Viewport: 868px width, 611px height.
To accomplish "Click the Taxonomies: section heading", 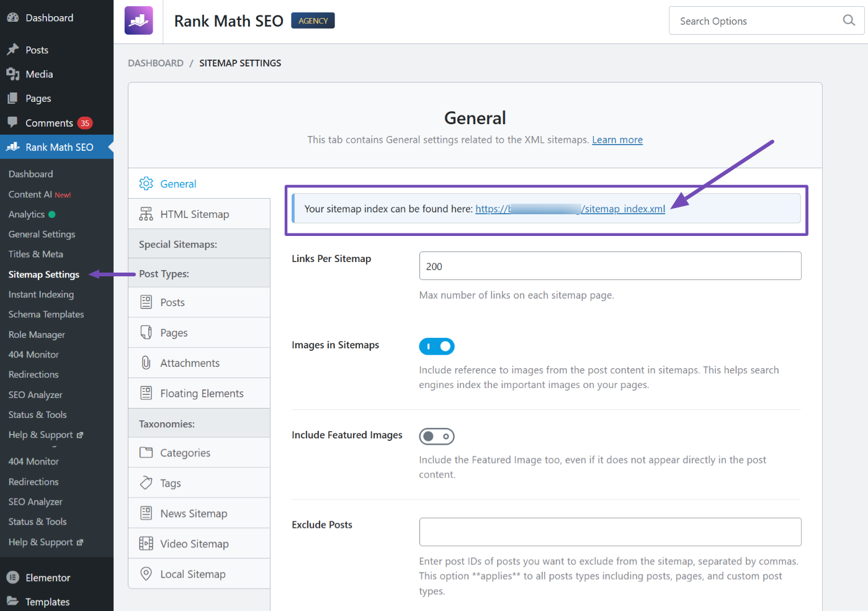I will [167, 423].
